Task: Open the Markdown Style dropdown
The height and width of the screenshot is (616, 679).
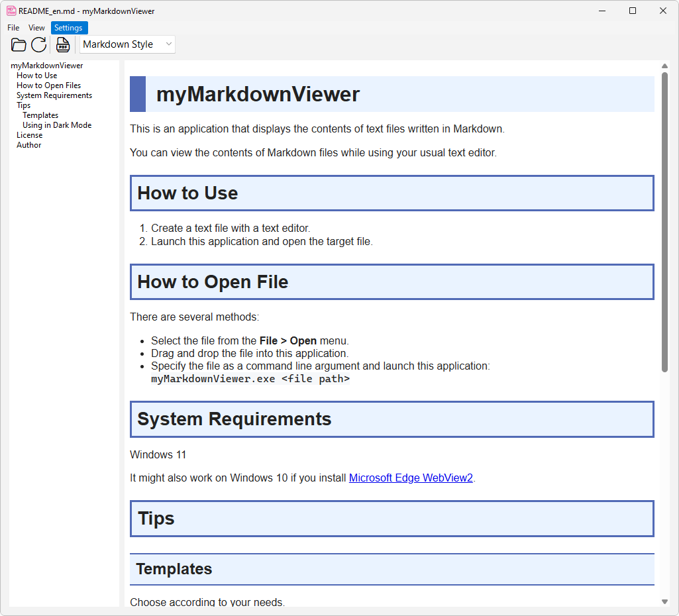Action: (127, 44)
